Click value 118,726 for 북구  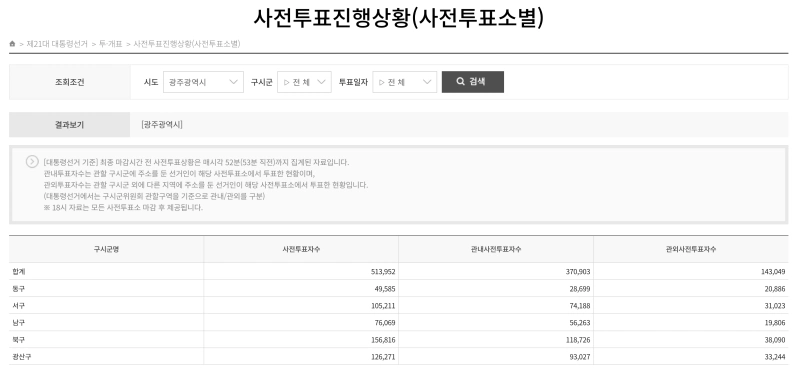[x=578, y=340]
